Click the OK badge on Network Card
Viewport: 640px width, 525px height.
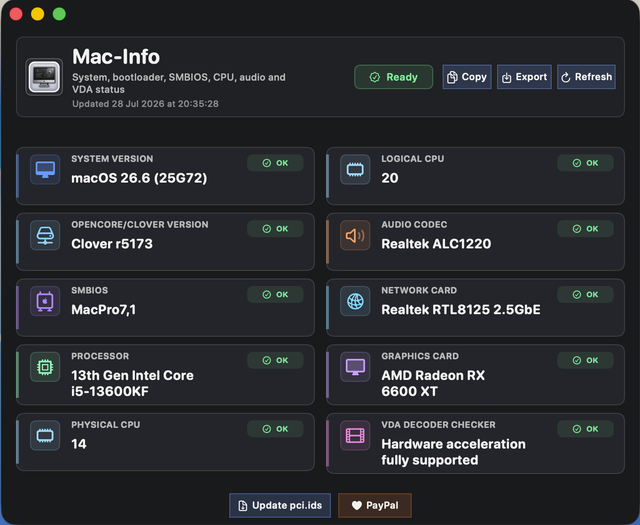point(585,294)
